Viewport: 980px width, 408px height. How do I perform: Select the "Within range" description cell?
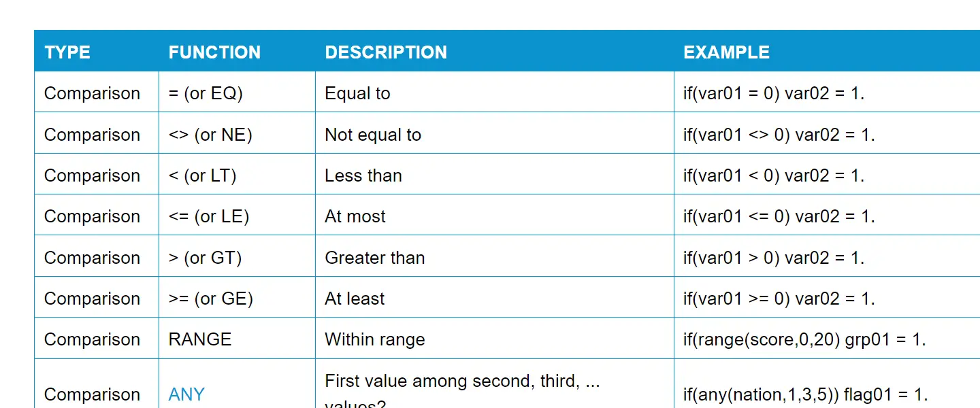tap(375, 339)
